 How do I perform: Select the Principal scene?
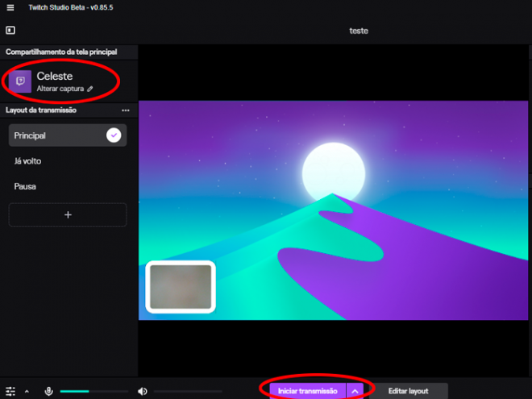coord(68,135)
